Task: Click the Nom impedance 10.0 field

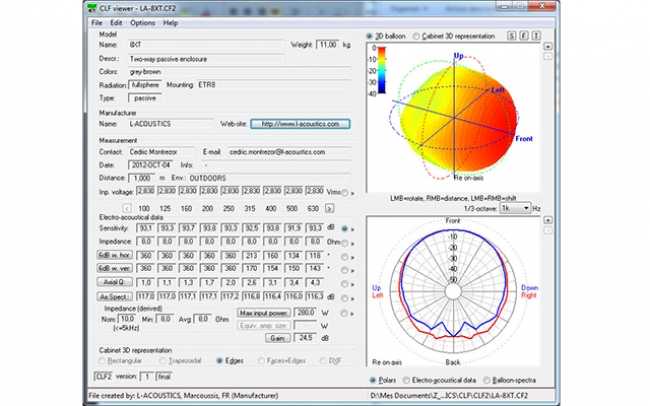Action: 127,319
